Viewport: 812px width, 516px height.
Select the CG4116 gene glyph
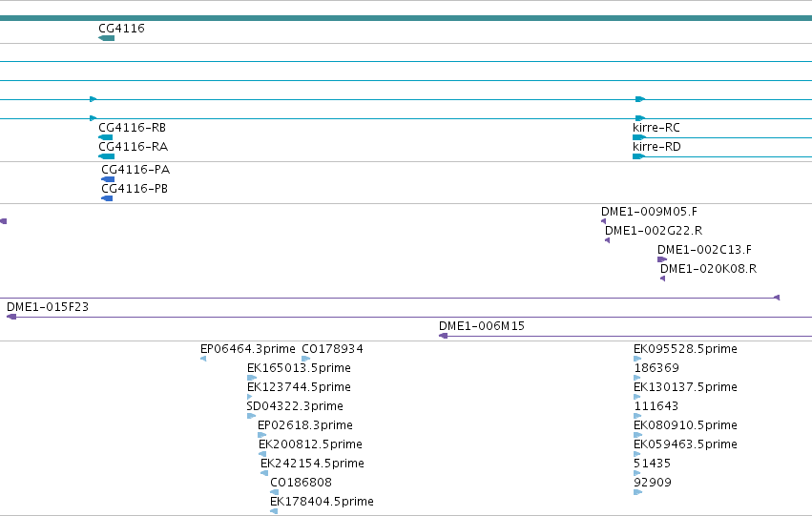pos(106,38)
